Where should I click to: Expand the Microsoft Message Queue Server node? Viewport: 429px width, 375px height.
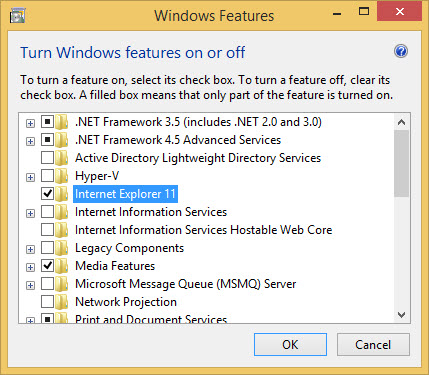pyautogui.click(x=30, y=286)
